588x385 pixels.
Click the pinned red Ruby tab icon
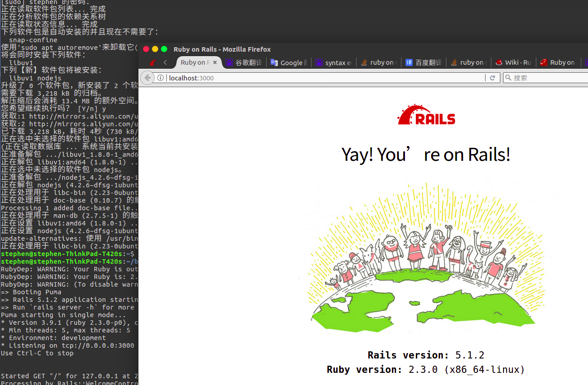pyautogui.click(x=153, y=62)
